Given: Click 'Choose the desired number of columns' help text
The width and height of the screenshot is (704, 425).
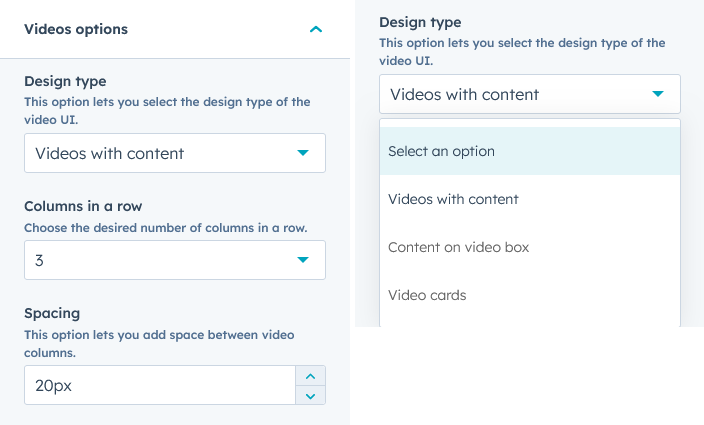Looking at the screenshot, I should pos(165,227).
